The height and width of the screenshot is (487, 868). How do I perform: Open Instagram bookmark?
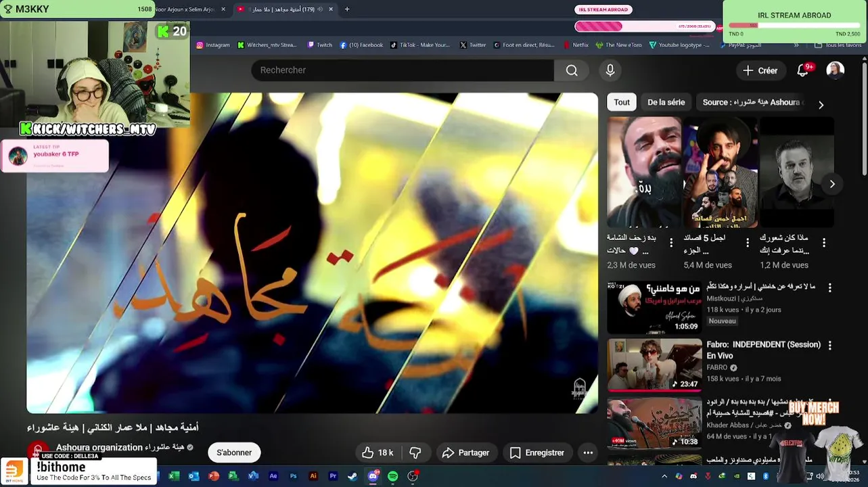pos(212,45)
